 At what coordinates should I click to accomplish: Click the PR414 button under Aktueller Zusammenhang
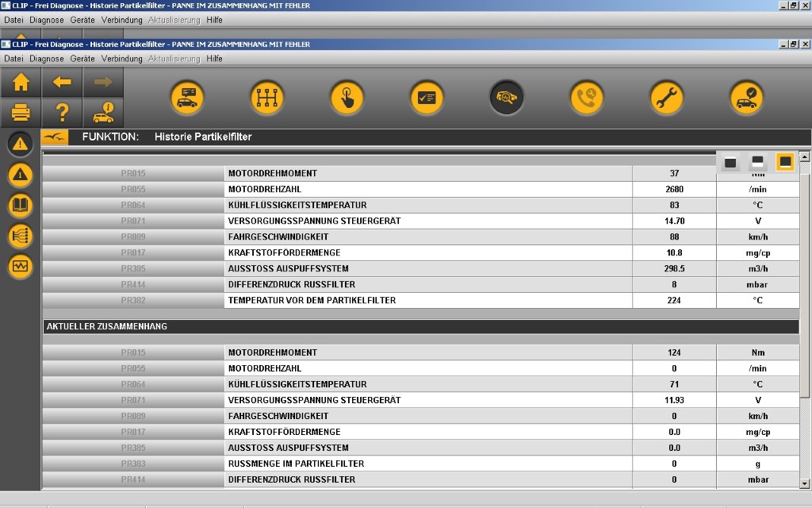(x=133, y=479)
